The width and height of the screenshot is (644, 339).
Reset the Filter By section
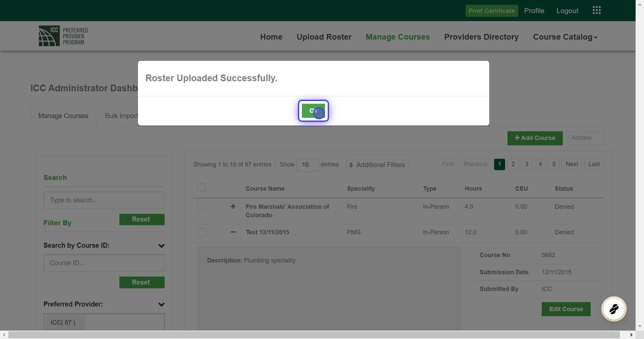142,220
